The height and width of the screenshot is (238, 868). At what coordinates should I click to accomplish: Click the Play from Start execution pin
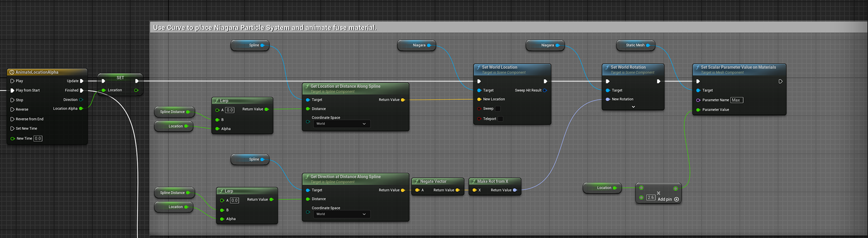coord(13,90)
